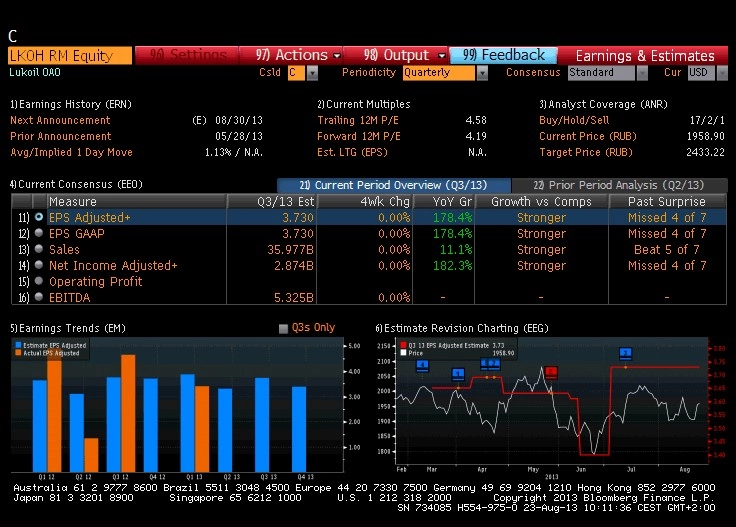Open 6) Estimate Revision Charting (EEG)
Screen dimensions: 736x527
point(462,328)
